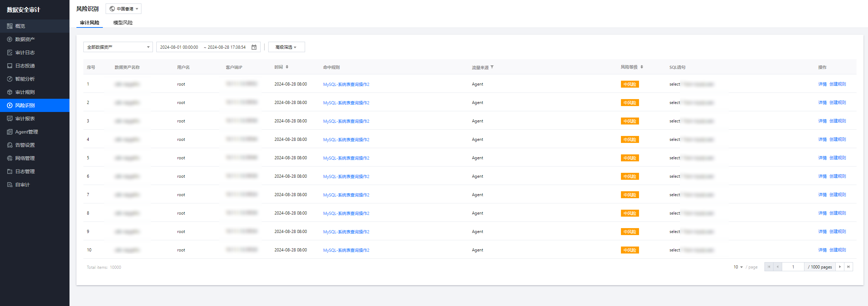Sort by 风险等级 column arrows

pyautogui.click(x=642, y=67)
